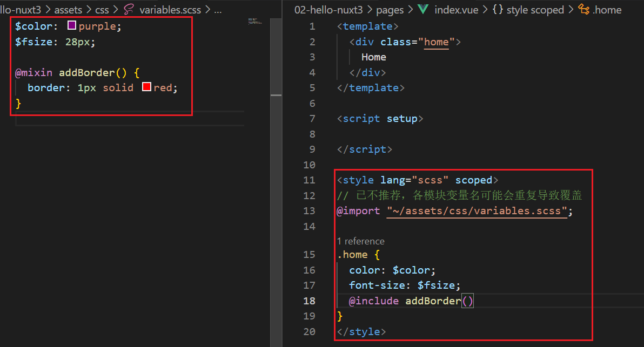Open the purple color swatch picker

(x=72, y=25)
